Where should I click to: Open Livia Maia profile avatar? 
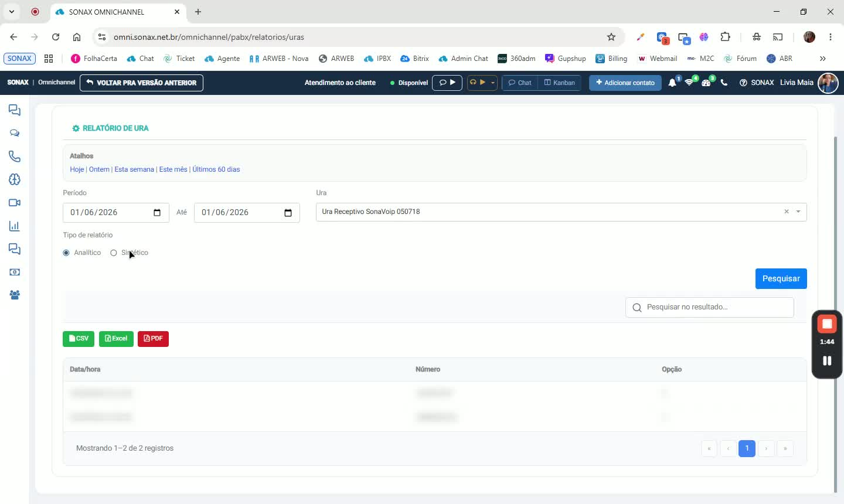click(x=828, y=83)
